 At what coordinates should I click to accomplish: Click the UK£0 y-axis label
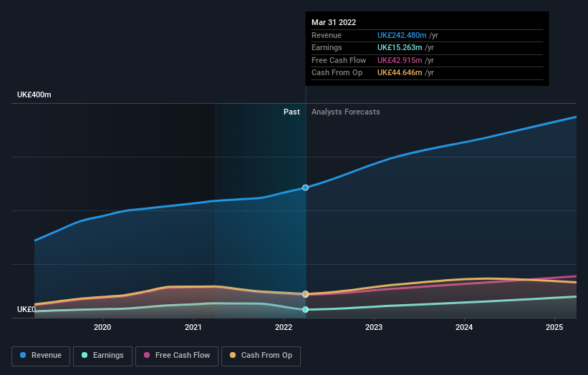[26, 309]
